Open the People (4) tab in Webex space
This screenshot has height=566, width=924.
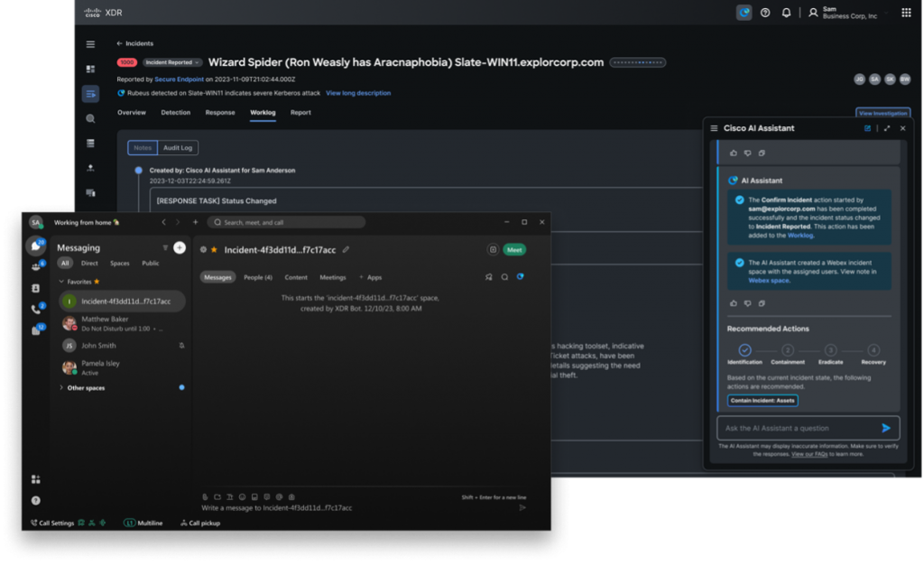point(258,277)
